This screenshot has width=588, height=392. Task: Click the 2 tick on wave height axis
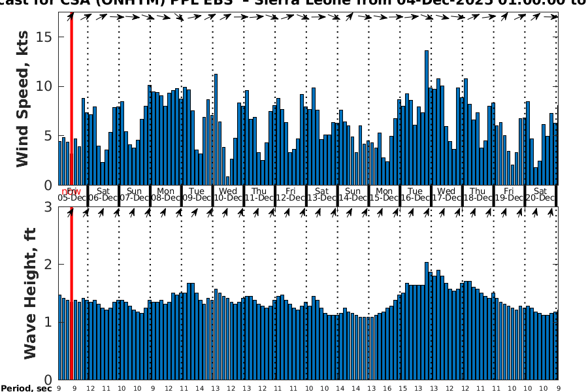click(52, 265)
